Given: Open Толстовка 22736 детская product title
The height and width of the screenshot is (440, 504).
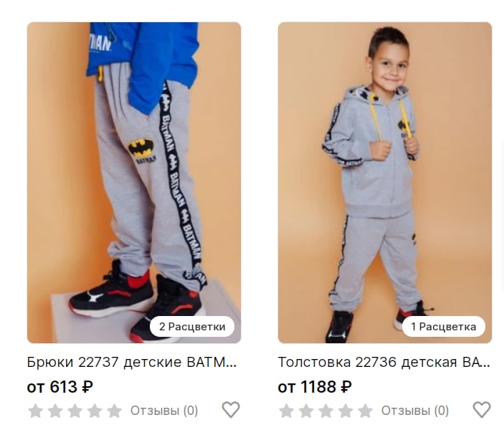Looking at the screenshot, I should (x=384, y=362).
